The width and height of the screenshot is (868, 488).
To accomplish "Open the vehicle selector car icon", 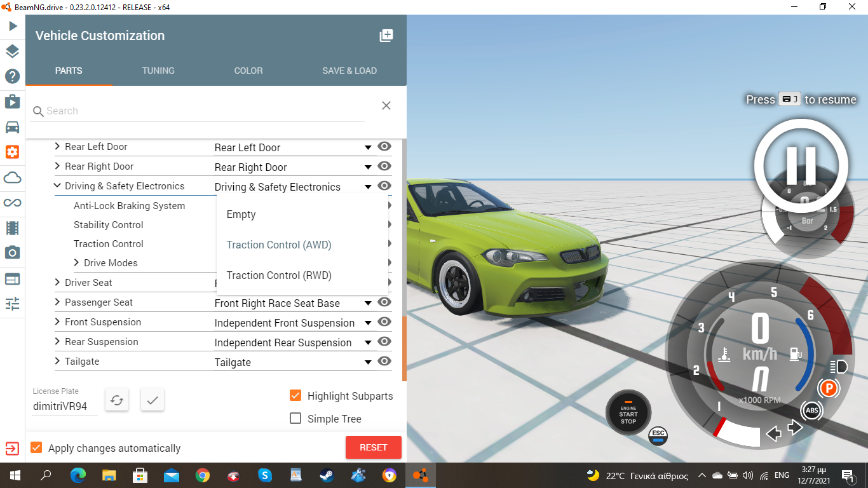I will pyautogui.click(x=13, y=127).
